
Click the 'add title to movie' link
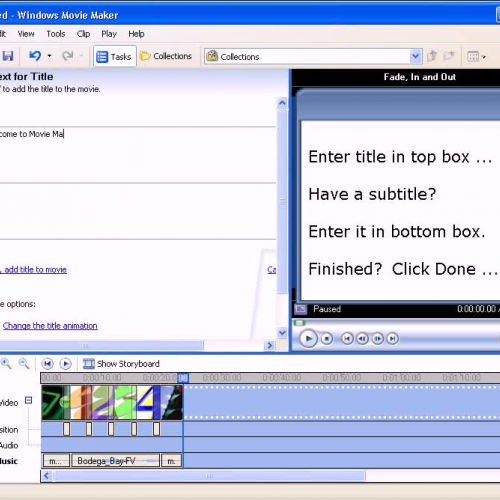click(35, 269)
